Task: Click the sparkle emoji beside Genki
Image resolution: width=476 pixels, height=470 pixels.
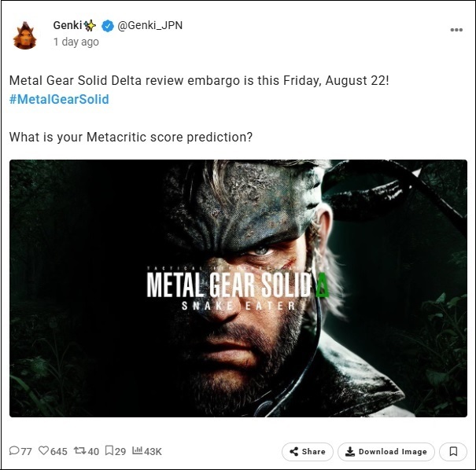Action: tap(90, 25)
